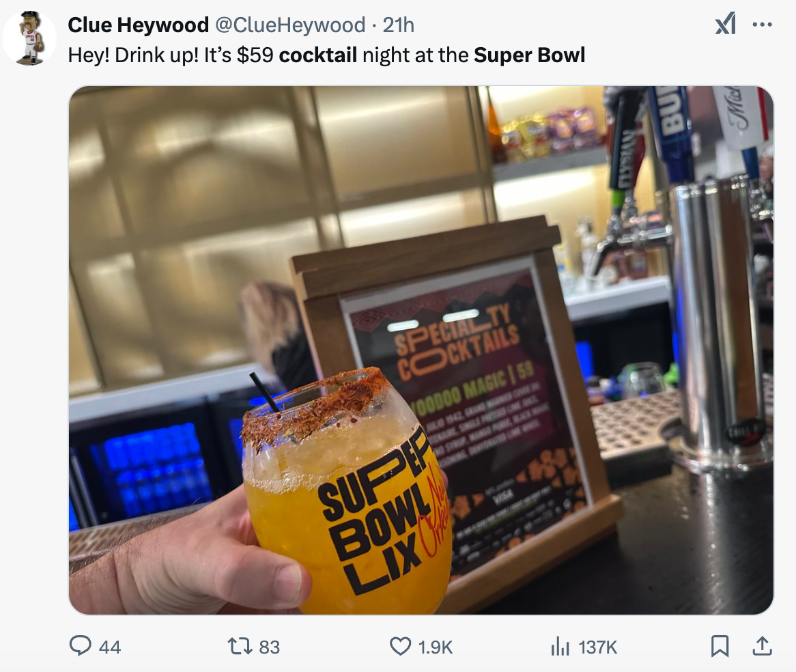Click the Grok xAI icon
This screenshot has width=796, height=672.
tap(726, 24)
